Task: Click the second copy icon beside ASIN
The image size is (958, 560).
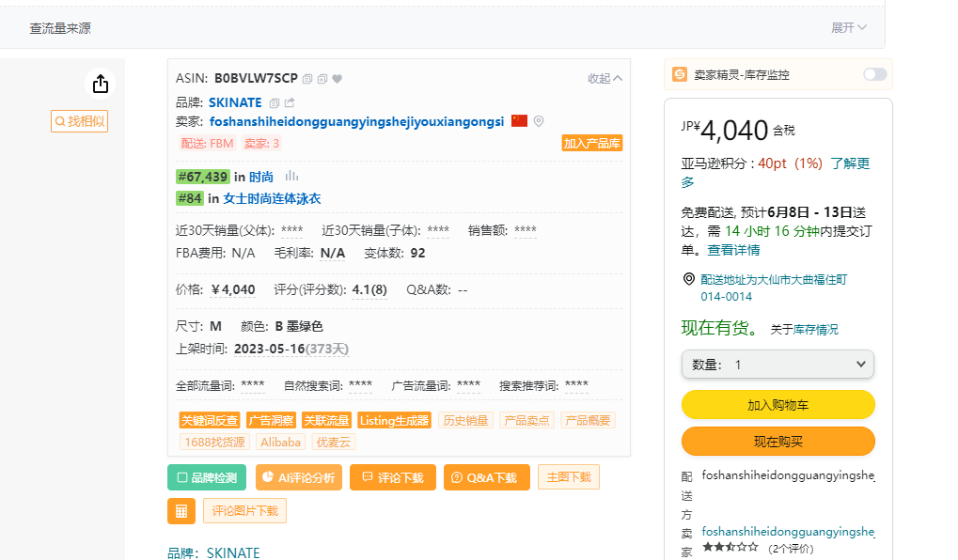Action: (x=322, y=79)
